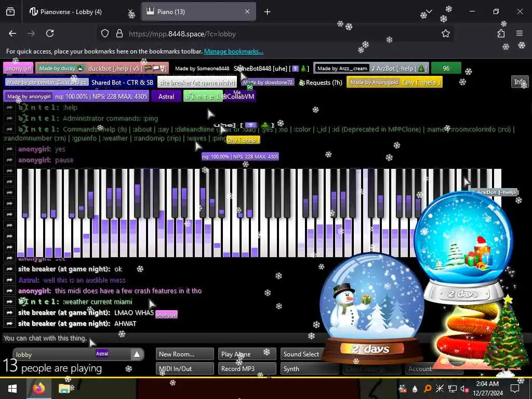Select the Shared Bot - CTR & SB tag
This screenshot has height=399, width=532.
(79, 83)
